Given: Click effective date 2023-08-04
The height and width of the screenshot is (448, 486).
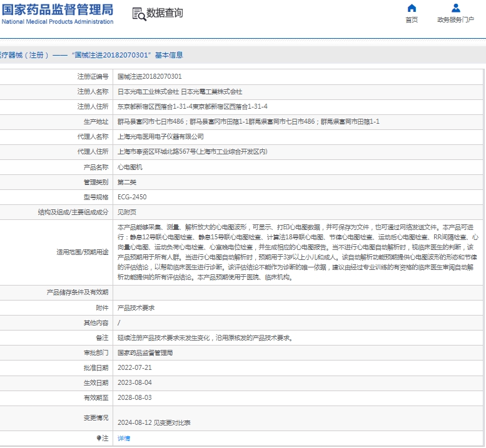Looking at the screenshot, I should [134, 382].
